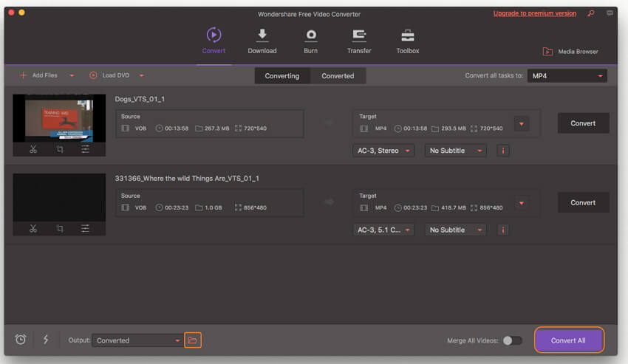Viewport: 628px width, 364px height.
Task: Expand the Convert all tasks to MP4 dropdown
Action: (x=567, y=75)
